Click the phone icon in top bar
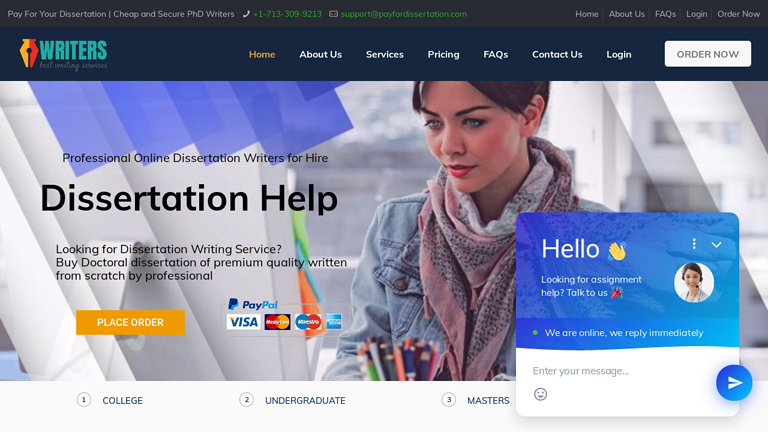 (x=246, y=14)
